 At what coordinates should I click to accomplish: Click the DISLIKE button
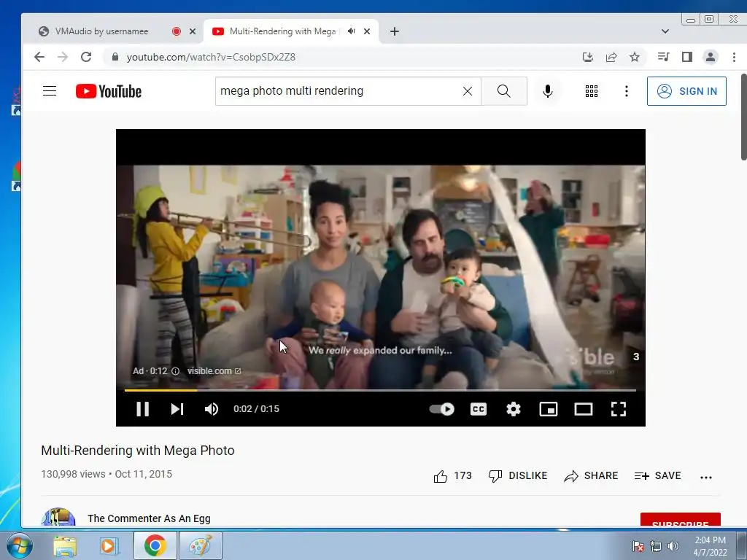[x=518, y=475]
